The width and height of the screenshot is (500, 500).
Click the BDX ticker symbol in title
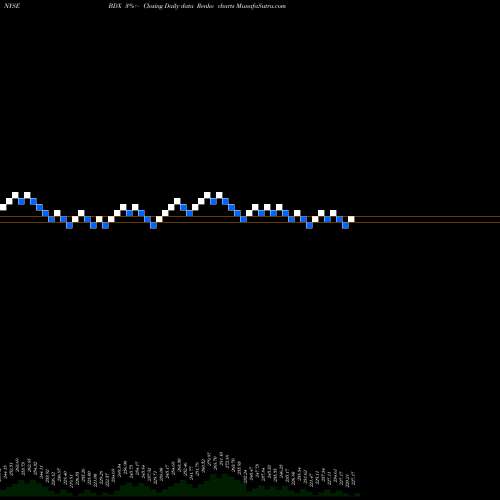114,6
